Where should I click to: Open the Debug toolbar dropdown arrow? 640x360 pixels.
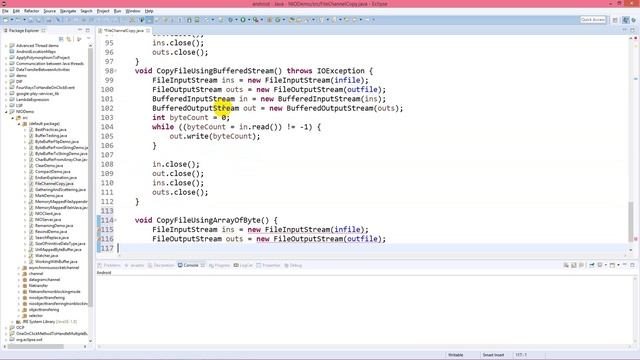[236, 20]
